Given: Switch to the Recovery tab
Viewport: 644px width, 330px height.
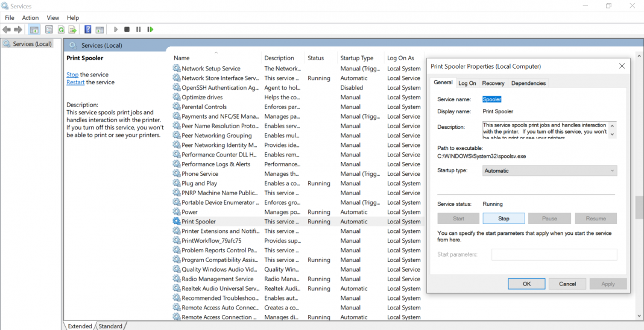Looking at the screenshot, I should [493, 83].
